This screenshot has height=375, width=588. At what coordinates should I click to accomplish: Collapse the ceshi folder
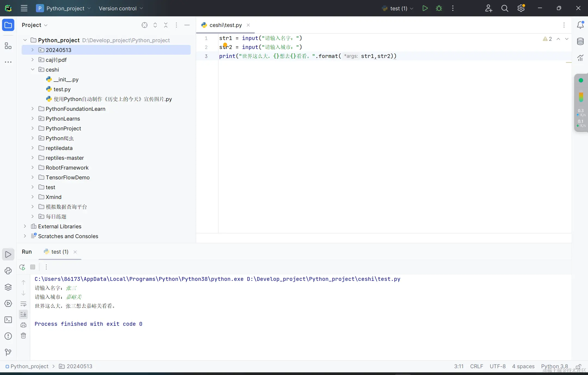coord(32,69)
